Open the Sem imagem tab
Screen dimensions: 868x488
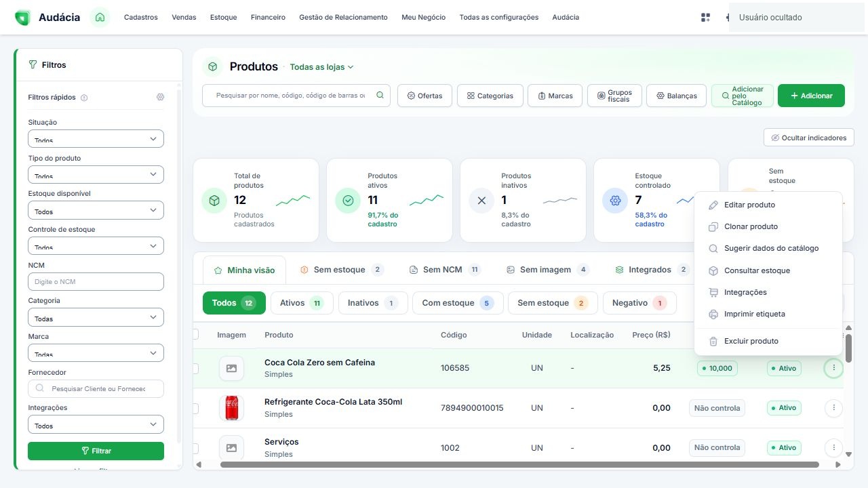tap(547, 270)
